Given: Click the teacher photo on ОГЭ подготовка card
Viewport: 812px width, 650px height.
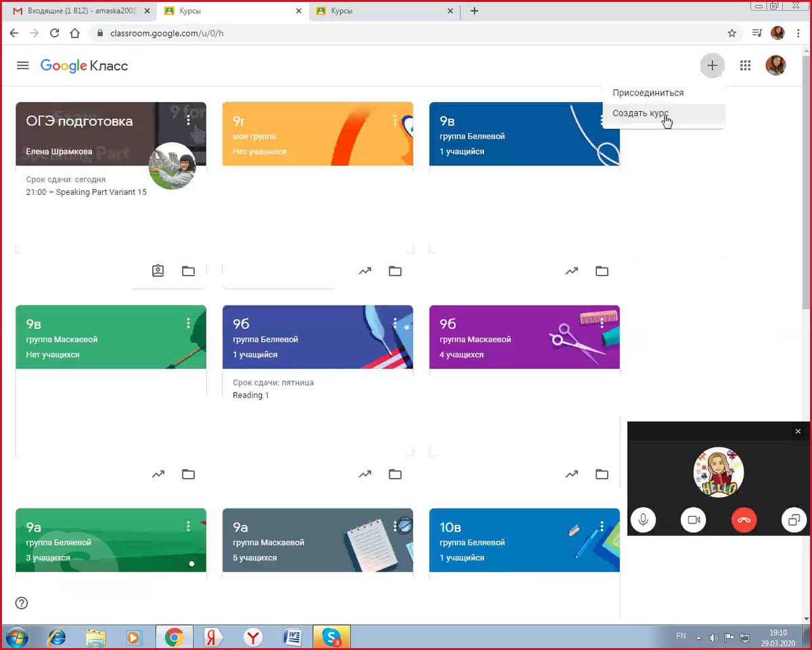Looking at the screenshot, I should (172, 166).
